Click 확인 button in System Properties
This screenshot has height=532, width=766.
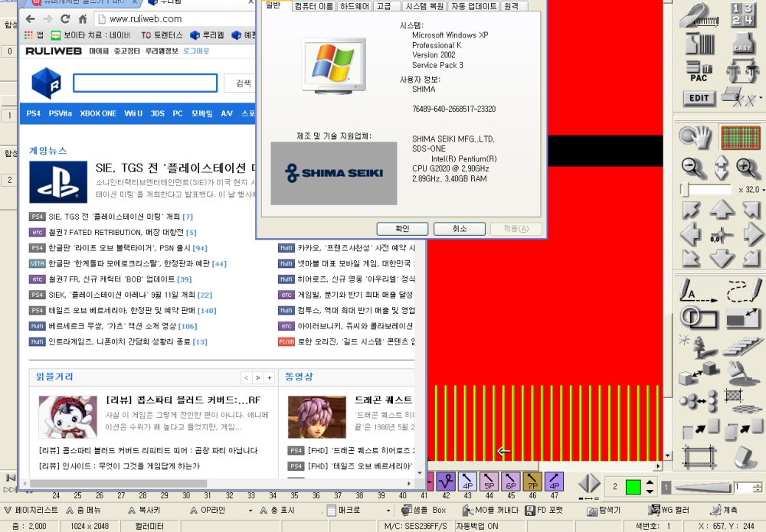tap(402, 228)
